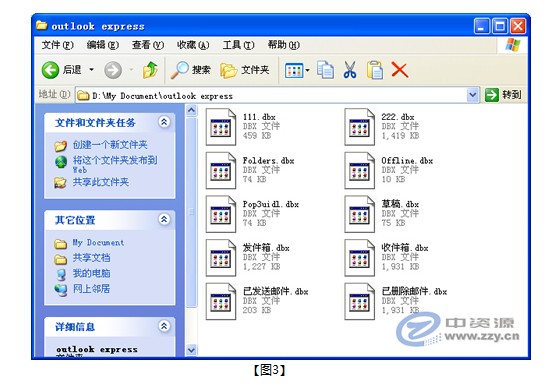Click the red Delete X icon
The width and height of the screenshot is (554, 388).
point(400,70)
